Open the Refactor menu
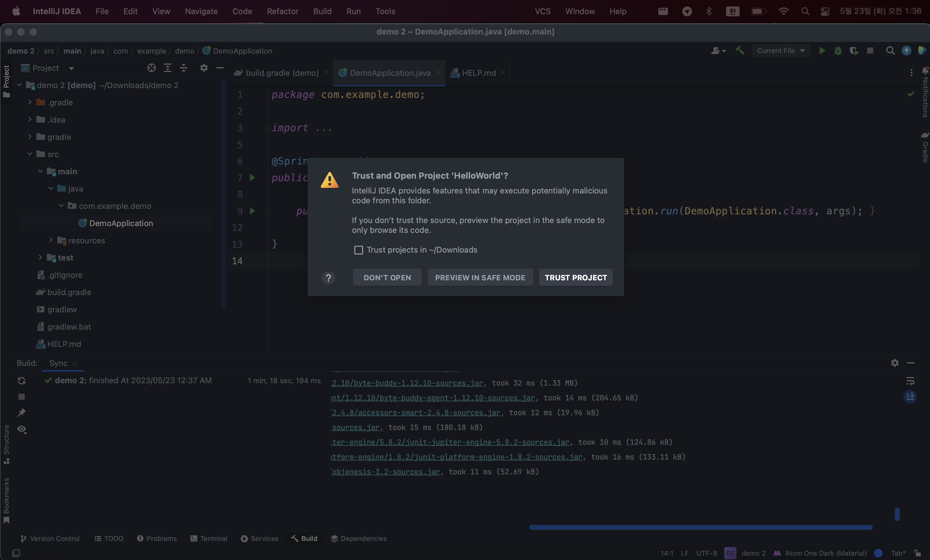 pos(282,11)
